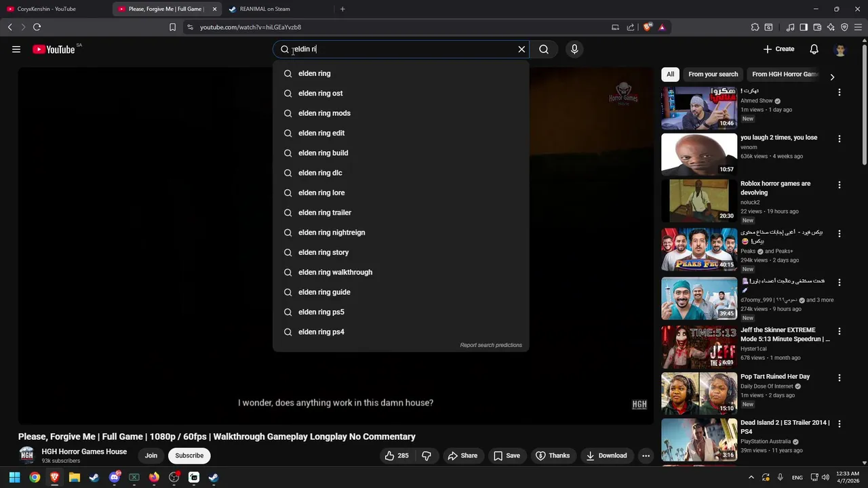Screen dimensions: 868x488
Task: Open options for "you laugh 2 times" video
Action: 839,139
